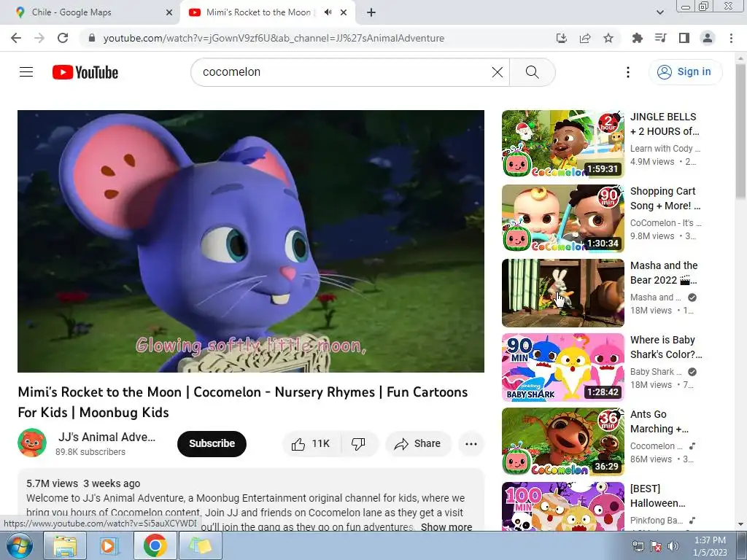
Task: Go back to previous page
Action: tap(16, 38)
